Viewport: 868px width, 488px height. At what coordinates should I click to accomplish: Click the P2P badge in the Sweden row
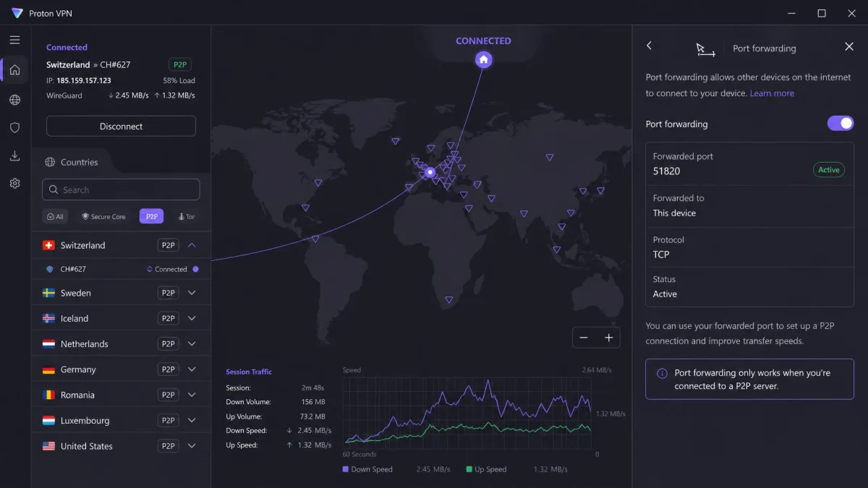pyautogui.click(x=169, y=293)
